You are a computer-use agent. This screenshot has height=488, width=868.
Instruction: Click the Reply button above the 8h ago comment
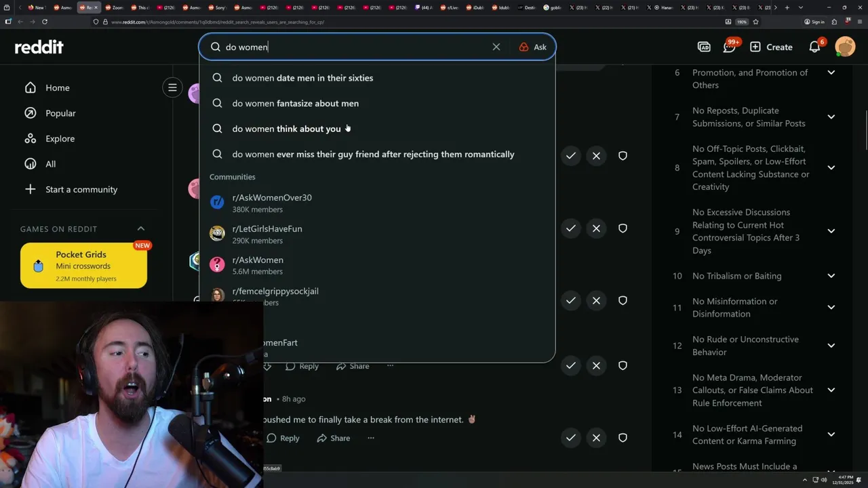coord(302,366)
